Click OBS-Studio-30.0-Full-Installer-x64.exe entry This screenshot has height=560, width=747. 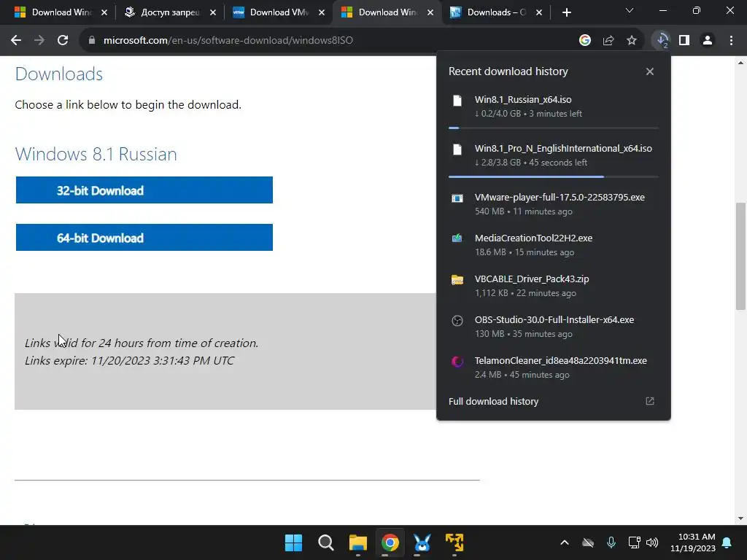tap(554, 327)
